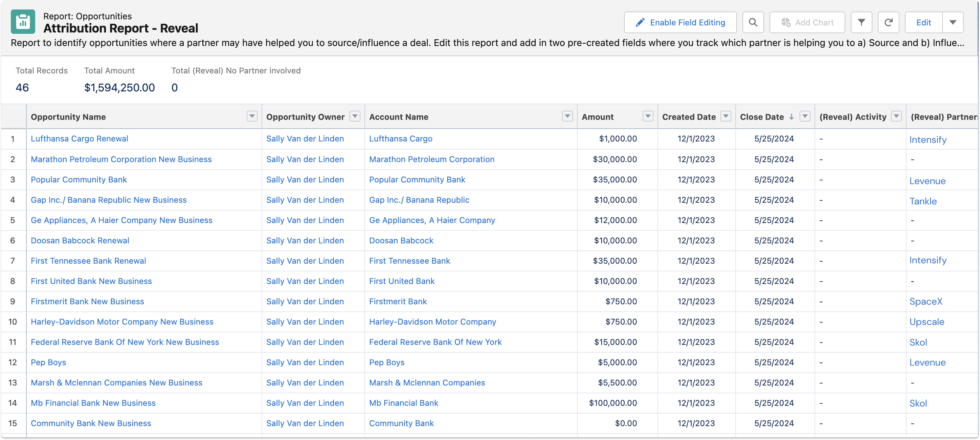Click Upscale partner link

pyautogui.click(x=927, y=322)
